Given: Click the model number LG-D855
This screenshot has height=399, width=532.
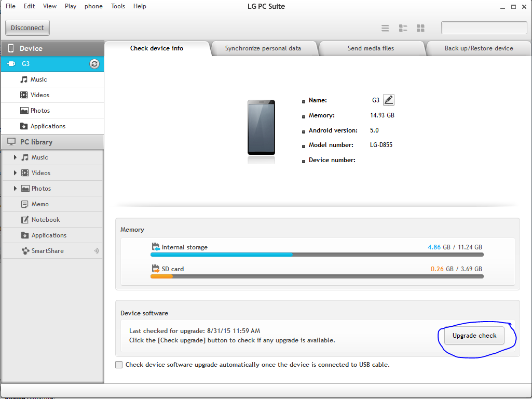Looking at the screenshot, I should click(381, 145).
